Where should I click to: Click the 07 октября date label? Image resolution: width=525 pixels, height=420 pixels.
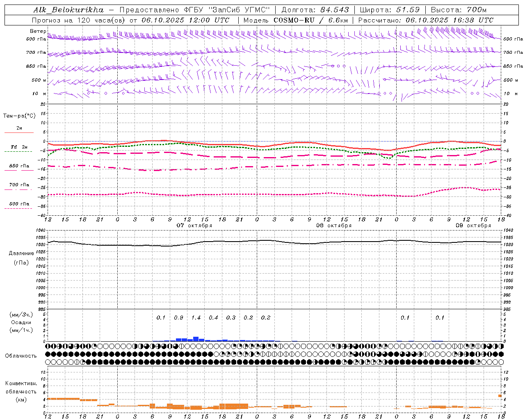pyautogui.click(x=194, y=226)
